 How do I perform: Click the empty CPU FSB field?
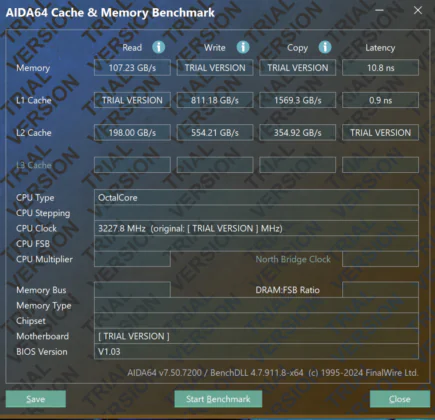[x=256, y=244]
